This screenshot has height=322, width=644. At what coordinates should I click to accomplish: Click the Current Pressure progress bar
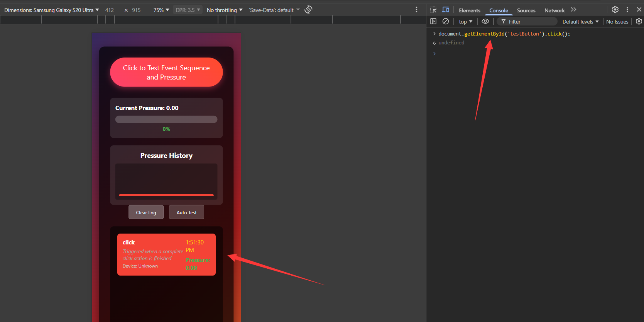point(166,120)
